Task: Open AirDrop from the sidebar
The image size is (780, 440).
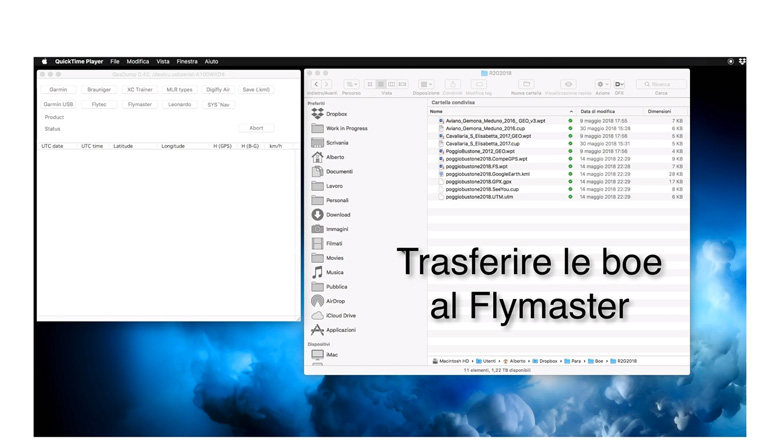Action: (335, 301)
